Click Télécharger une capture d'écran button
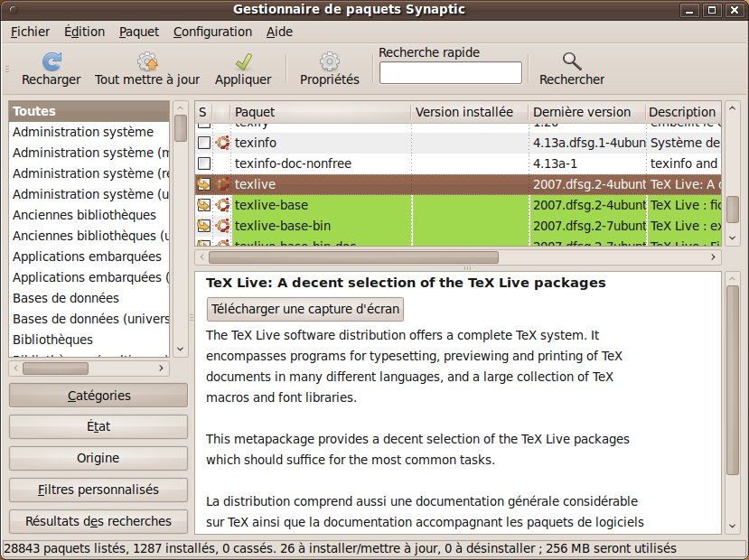749x560 pixels. (305, 310)
